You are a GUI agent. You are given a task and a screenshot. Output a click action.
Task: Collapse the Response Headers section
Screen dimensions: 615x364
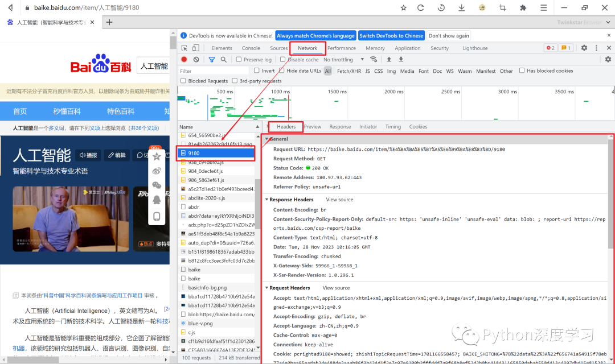click(266, 200)
